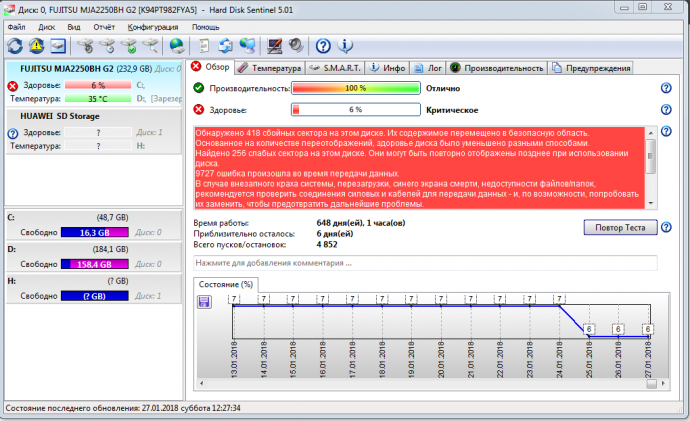Select the HUAWEI SD Storage disk entry

click(94, 131)
